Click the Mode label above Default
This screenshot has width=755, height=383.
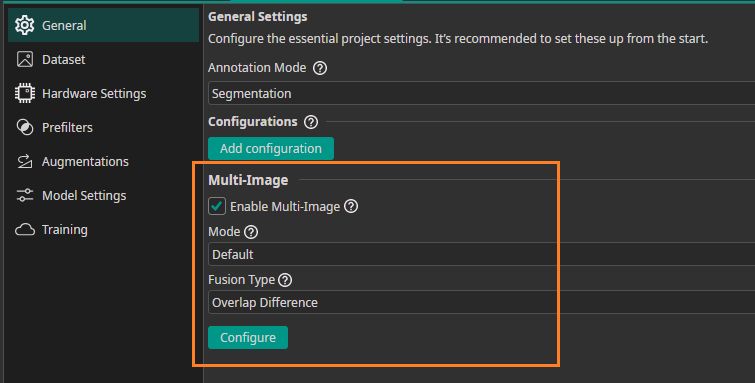click(224, 232)
